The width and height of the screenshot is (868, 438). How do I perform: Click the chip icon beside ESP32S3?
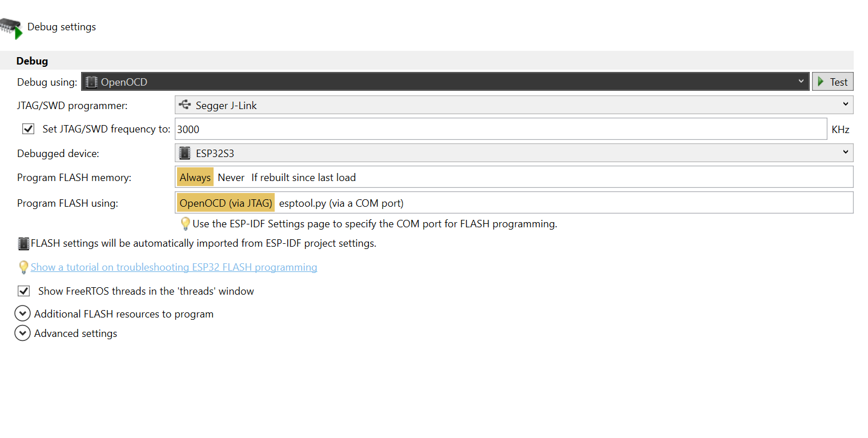tap(184, 153)
